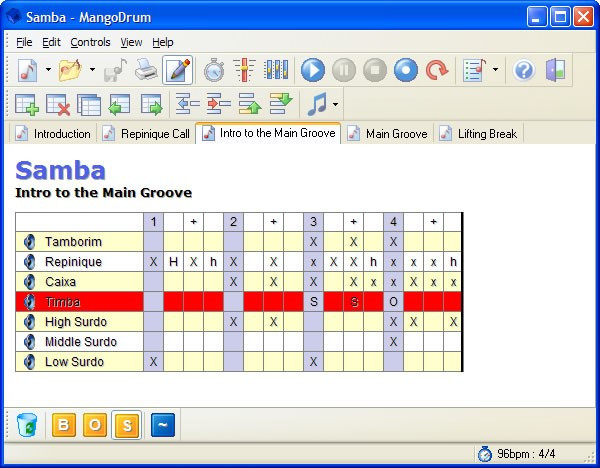Click the playlist notes icon

(474, 70)
